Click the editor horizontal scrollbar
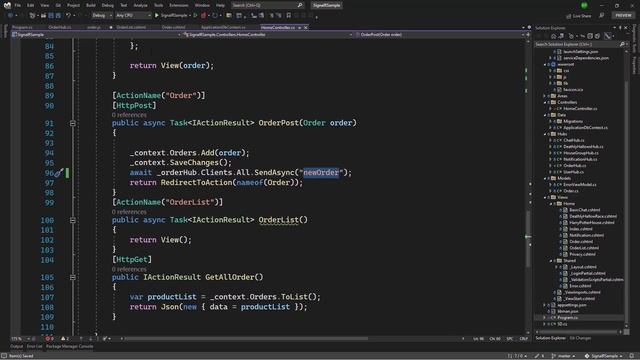 click(246, 338)
